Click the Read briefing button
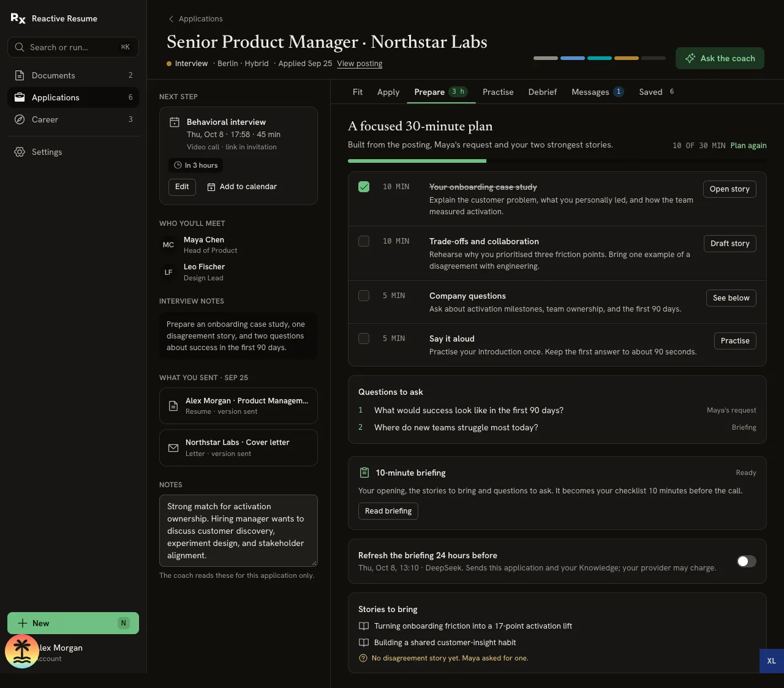784x688 pixels. (x=388, y=511)
